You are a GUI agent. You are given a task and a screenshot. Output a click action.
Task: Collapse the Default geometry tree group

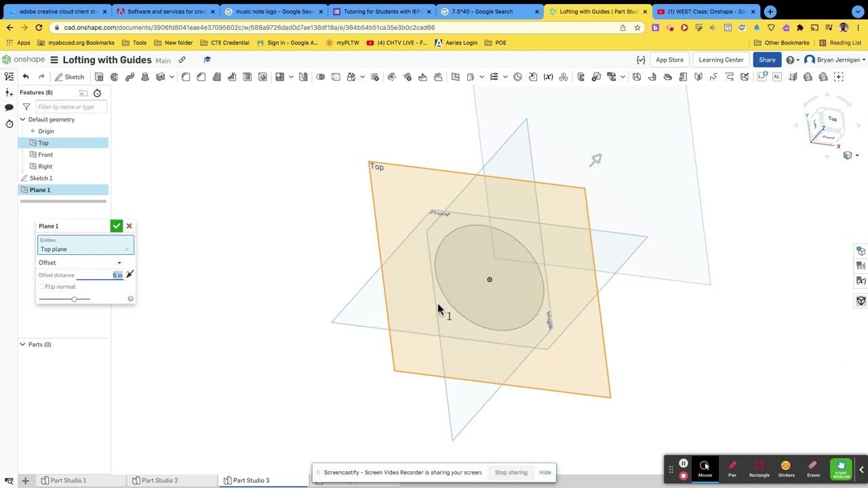22,119
